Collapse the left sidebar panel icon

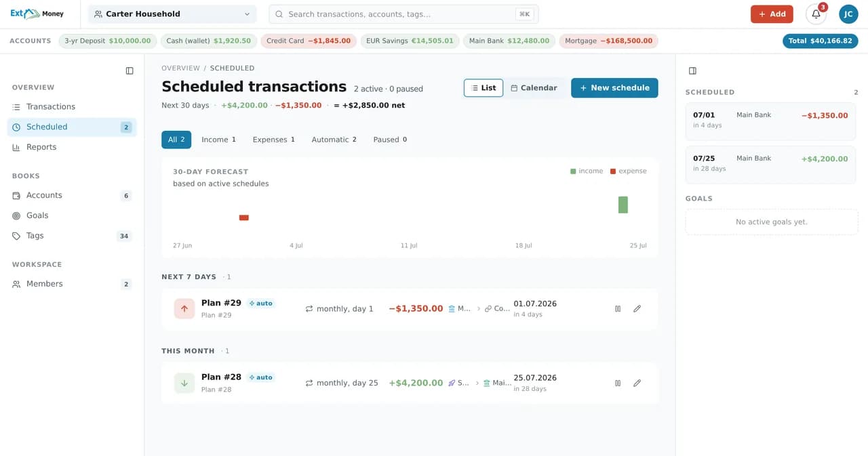[130, 70]
